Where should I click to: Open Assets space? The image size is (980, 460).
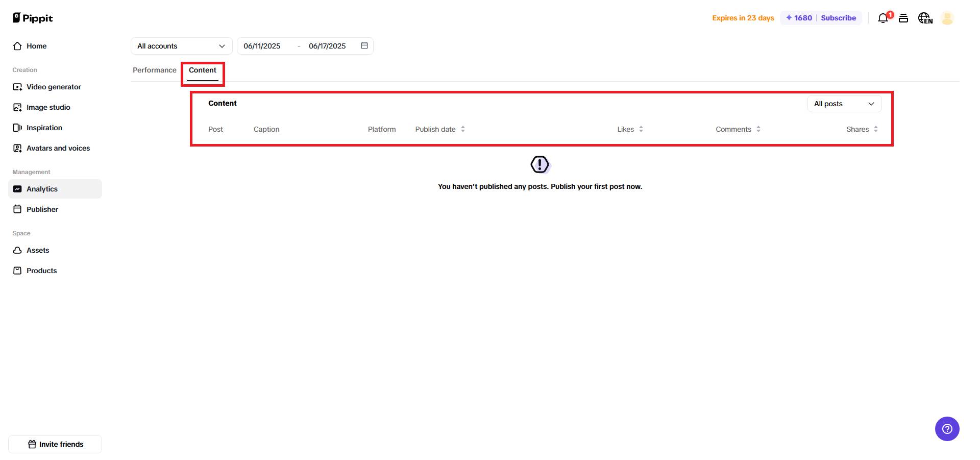(55, 250)
